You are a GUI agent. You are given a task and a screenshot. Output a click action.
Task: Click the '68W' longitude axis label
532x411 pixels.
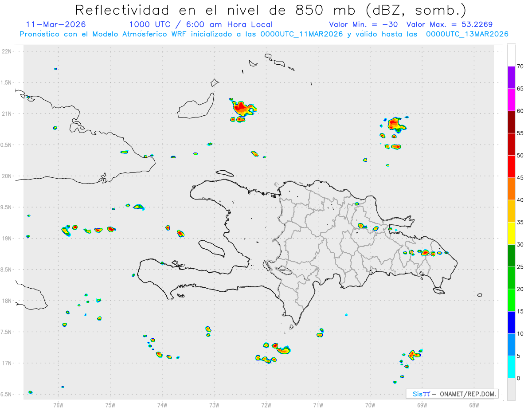point(474,405)
